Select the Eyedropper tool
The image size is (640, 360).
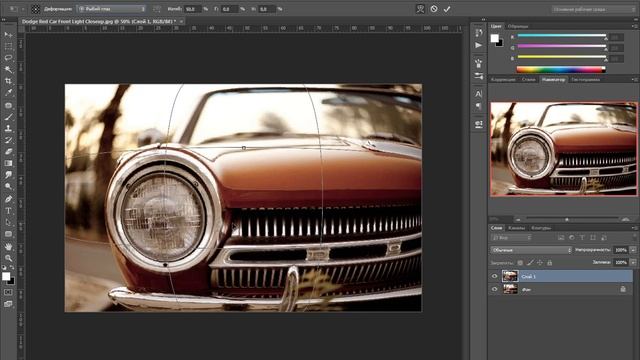pos(8,93)
